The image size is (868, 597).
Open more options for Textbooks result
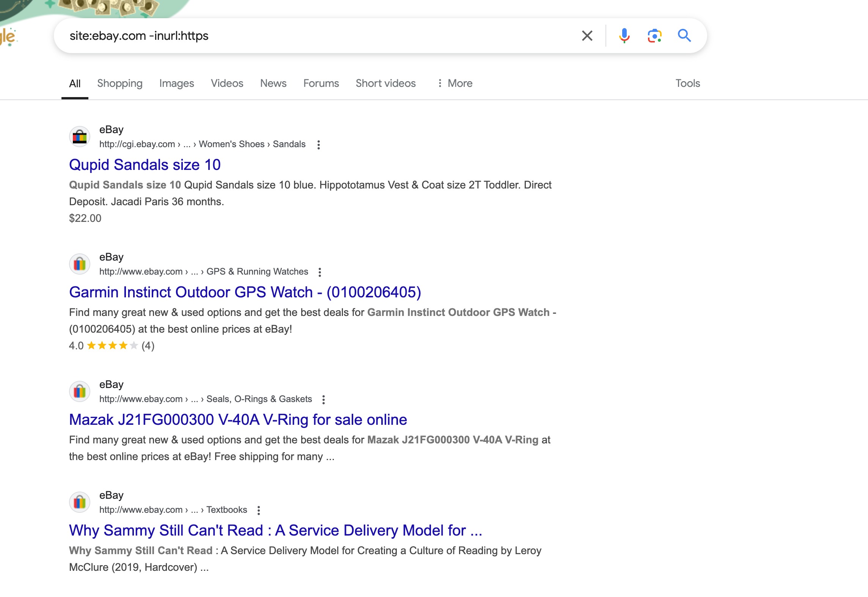click(x=259, y=510)
